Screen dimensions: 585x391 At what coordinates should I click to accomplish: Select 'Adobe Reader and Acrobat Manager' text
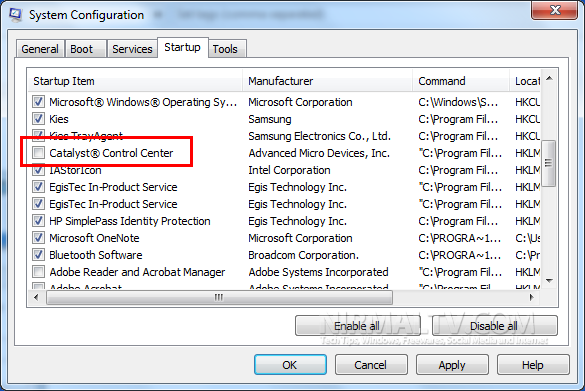137,272
